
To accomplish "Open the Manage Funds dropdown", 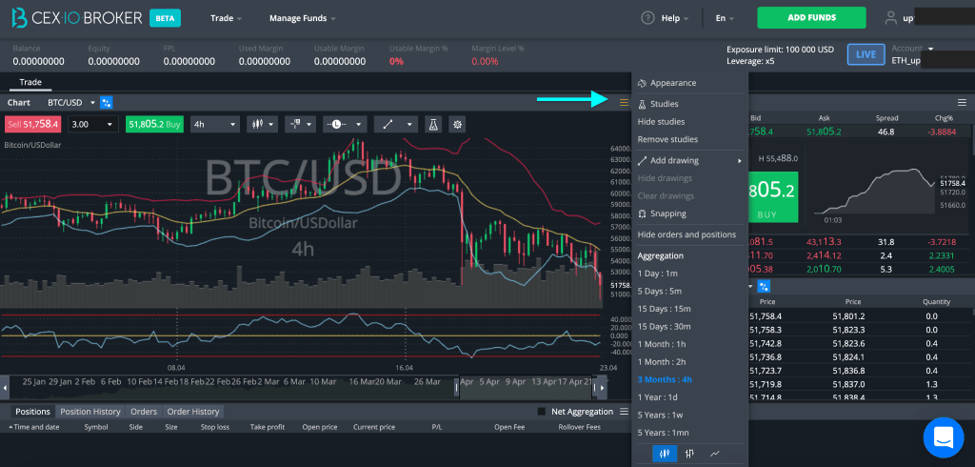I will tap(302, 18).
